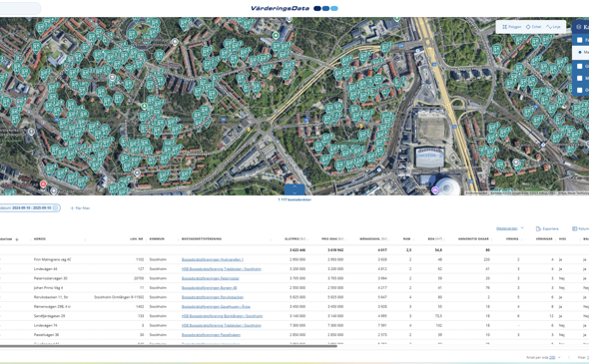The height and width of the screenshot is (364, 589).
Task: Click the red map marker on the map
Action: pos(43,184)
